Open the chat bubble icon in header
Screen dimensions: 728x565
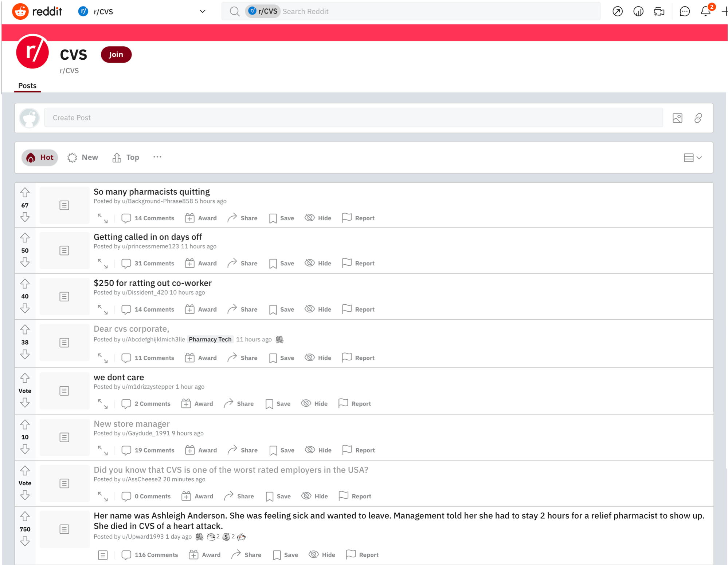click(x=685, y=12)
